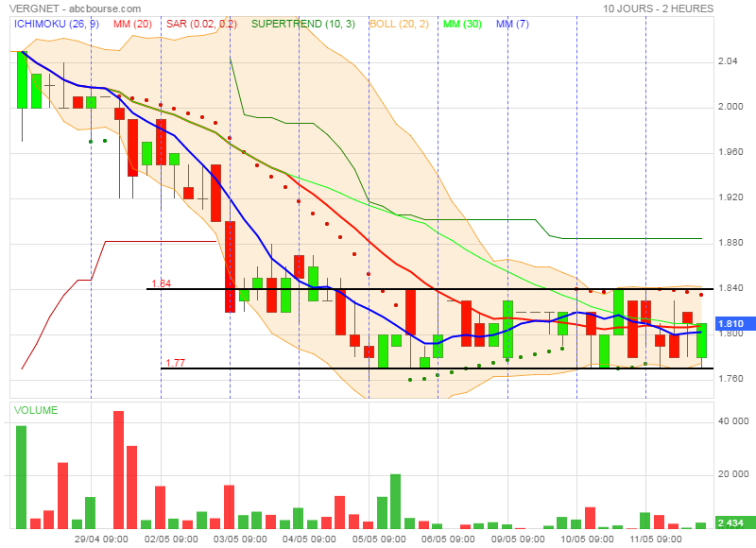Click the VOLUME panel label
Image resolution: width=756 pixels, height=548 pixels.
point(36,410)
